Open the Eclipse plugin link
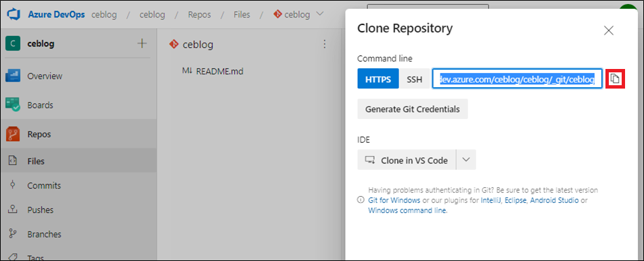The width and height of the screenshot is (644, 261). pos(516,201)
